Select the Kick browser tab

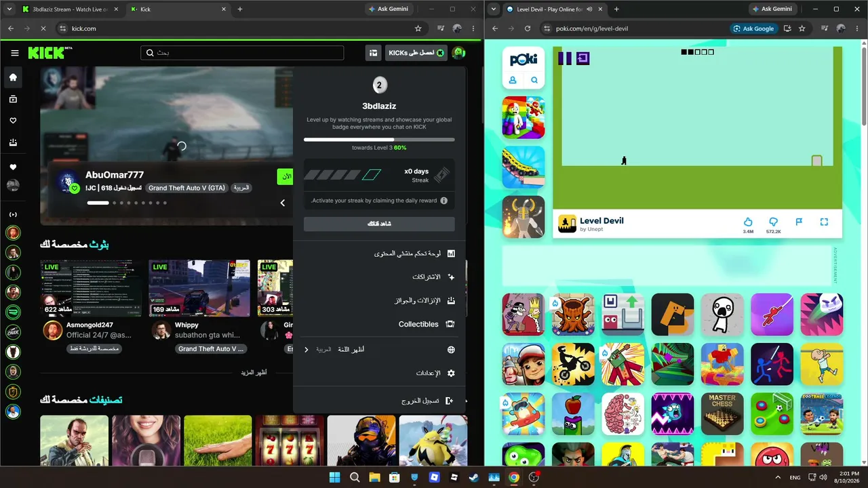[178, 9]
